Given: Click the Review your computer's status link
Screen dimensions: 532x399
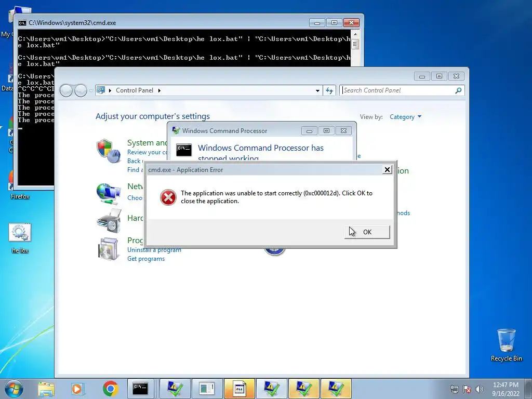Looking at the screenshot, I should coord(147,152).
